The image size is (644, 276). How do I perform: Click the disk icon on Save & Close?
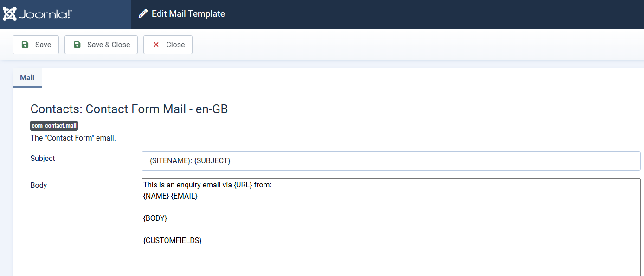77,45
